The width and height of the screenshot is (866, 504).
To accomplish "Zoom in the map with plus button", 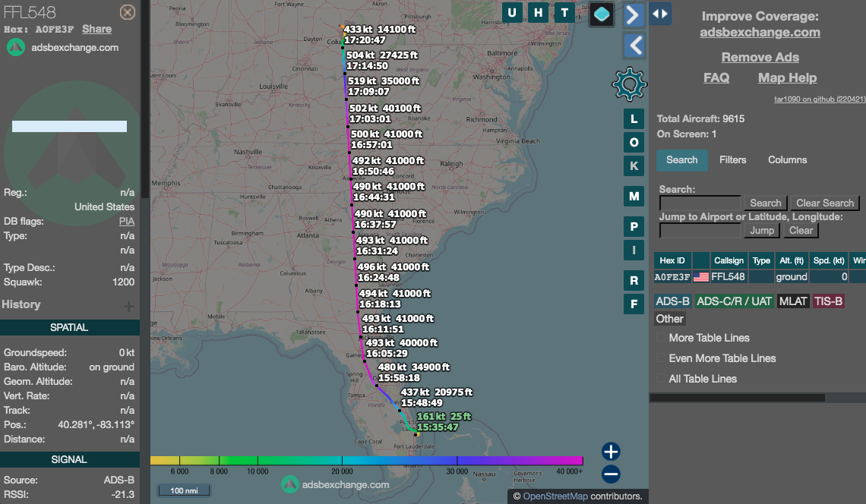I will point(611,452).
